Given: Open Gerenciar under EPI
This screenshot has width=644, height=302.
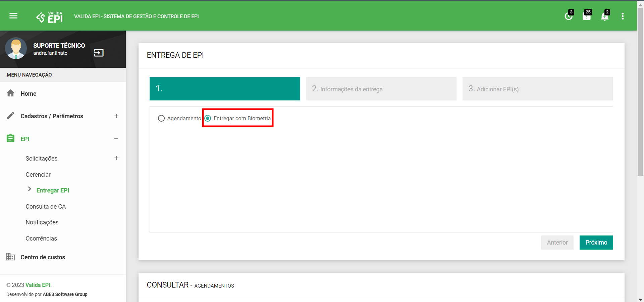Looking at the screenshot, I should pos(38,175).
